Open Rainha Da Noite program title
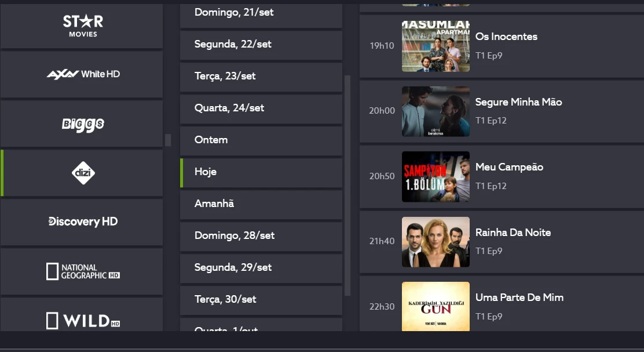This screenshot has width=644, height=352. [x=513, y=233]
